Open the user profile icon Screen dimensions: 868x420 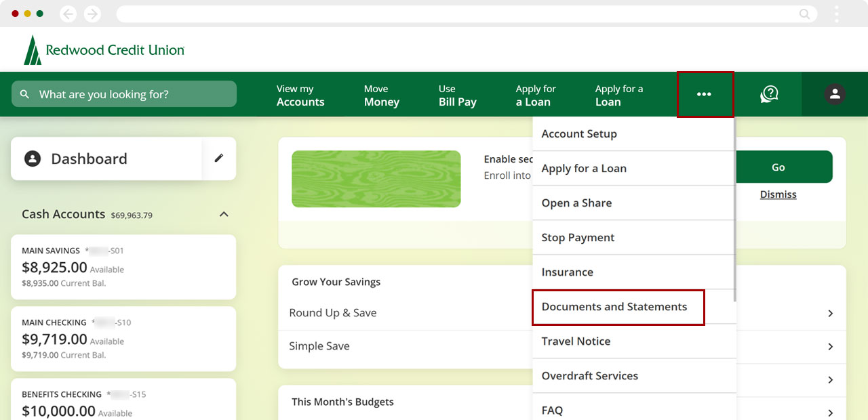click(835, 94)
